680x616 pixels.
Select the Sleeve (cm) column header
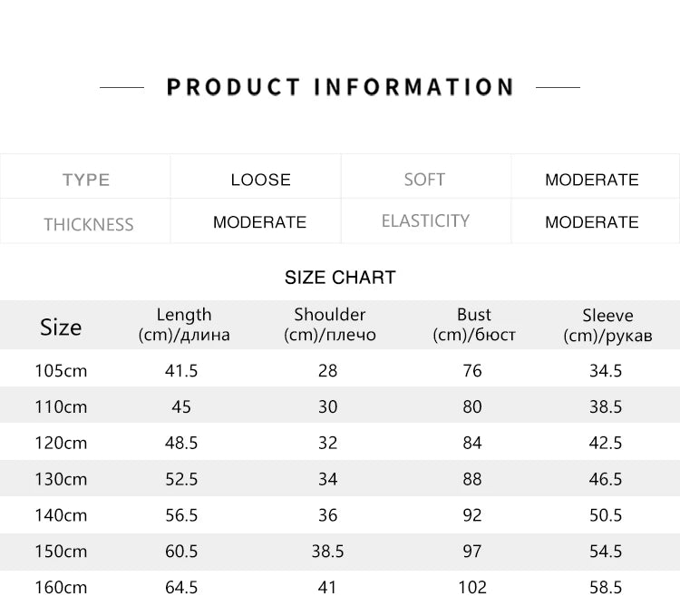pyautogui.click(x=607, y=326)
